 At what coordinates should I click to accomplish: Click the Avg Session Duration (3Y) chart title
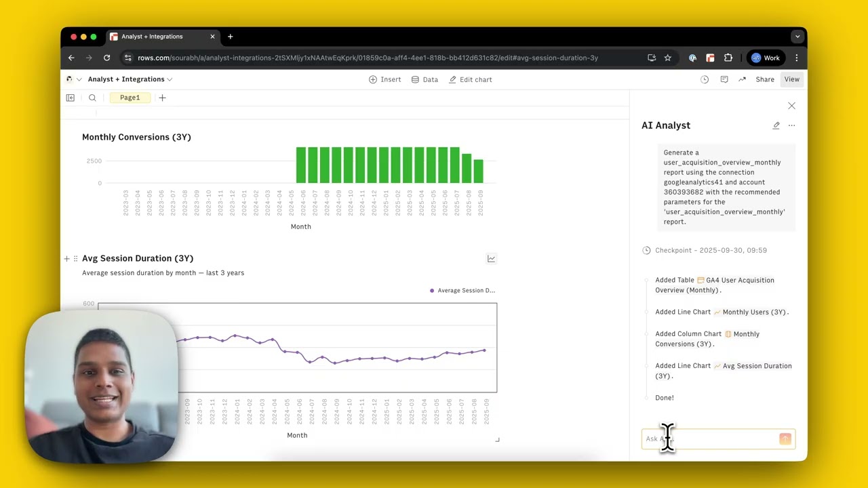[x=138, y=258]
